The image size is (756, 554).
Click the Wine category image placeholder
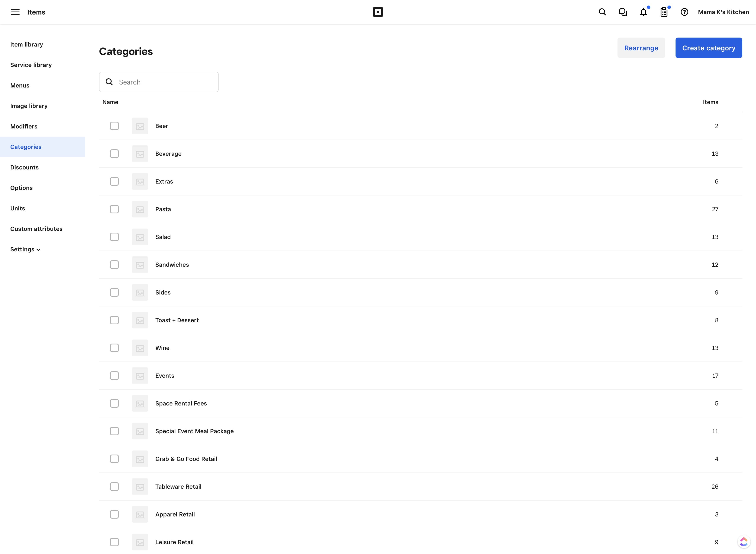[x=140, y=348]
